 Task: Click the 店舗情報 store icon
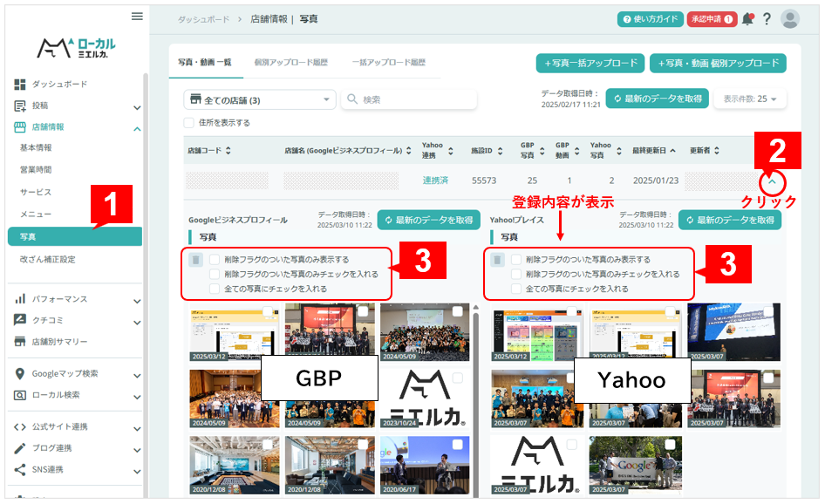click(x=20, y=126)
